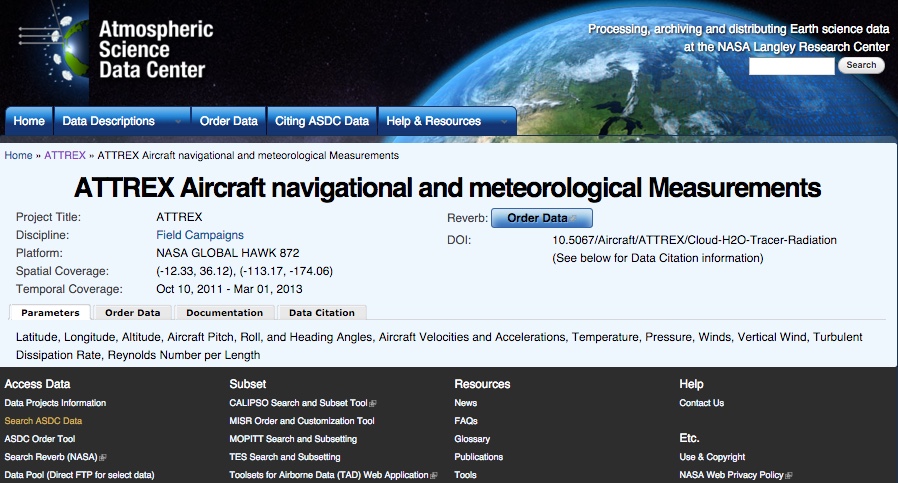Image resolution: width=898 pixels, height=483 pixels.
Task: Click the Access Data footer heading
Action: point(37,384)
